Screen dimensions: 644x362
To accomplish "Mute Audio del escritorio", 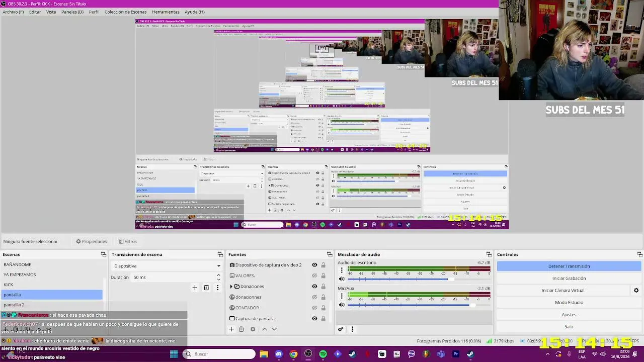I will pos(342,279).
